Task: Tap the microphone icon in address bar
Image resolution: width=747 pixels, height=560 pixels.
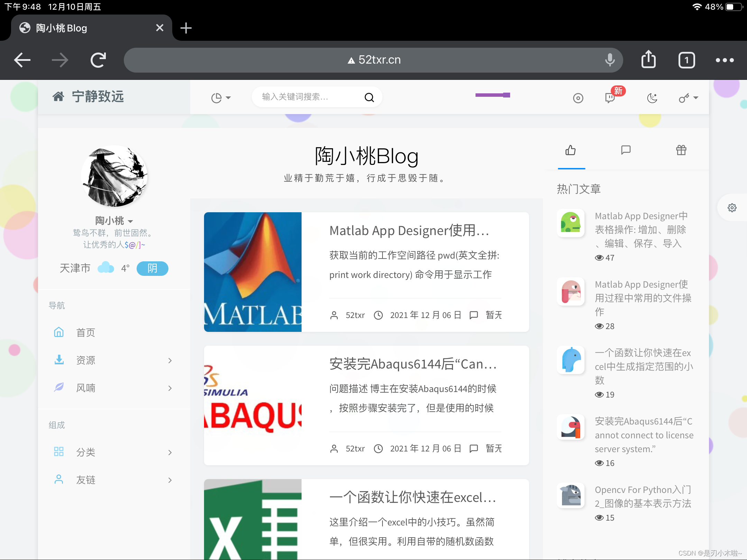Action: tap(610, 60)
